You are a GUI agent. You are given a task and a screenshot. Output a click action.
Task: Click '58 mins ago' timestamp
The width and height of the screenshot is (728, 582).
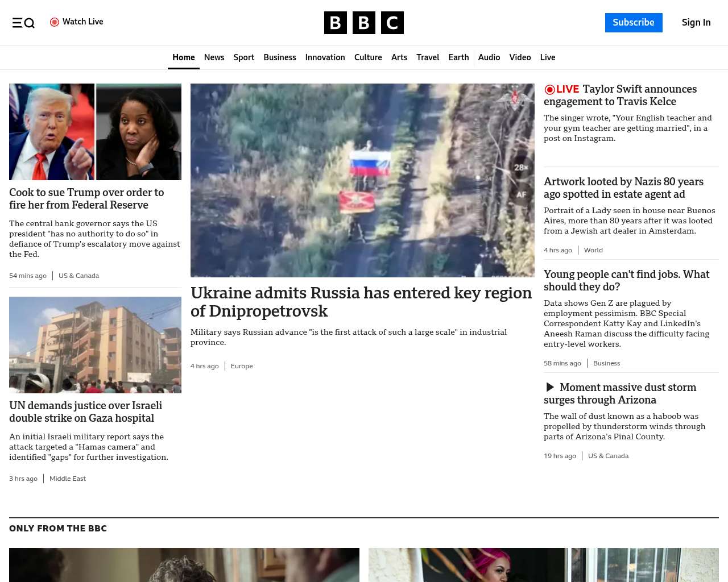pyautogui.click(x=562, y=363)
